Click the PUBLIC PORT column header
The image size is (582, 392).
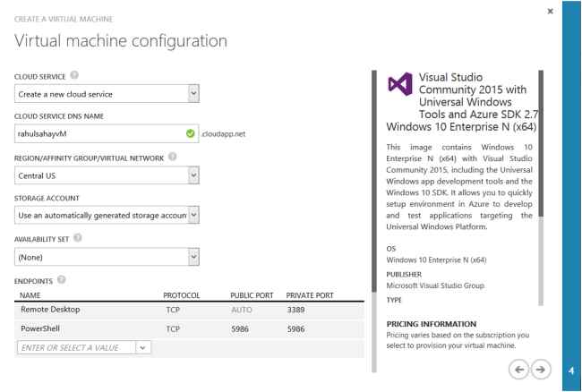[x=252, y=295]
